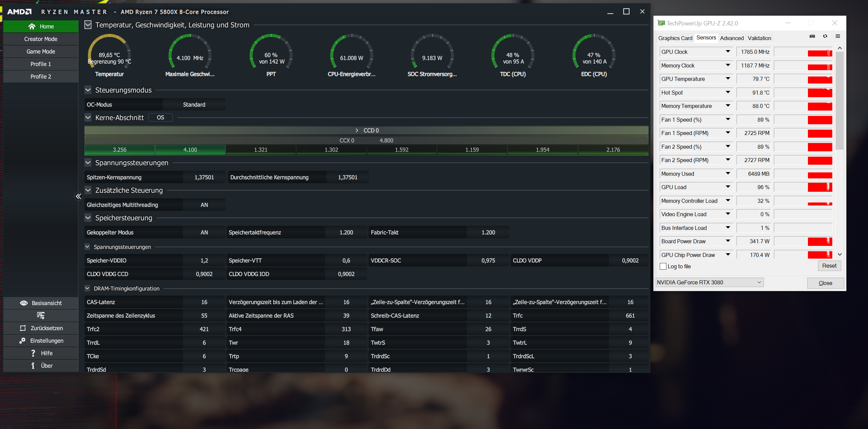Switch to the Advanced tab in GPU-Z
This screenshot has width=868, height=429.
pyautogui.click(x=732, y=38)
